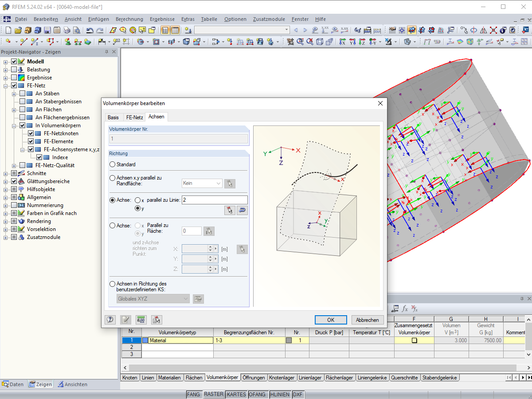Click the Undo arrow icon
Viewport: 532px width, 399px height.
pos(90,30)
